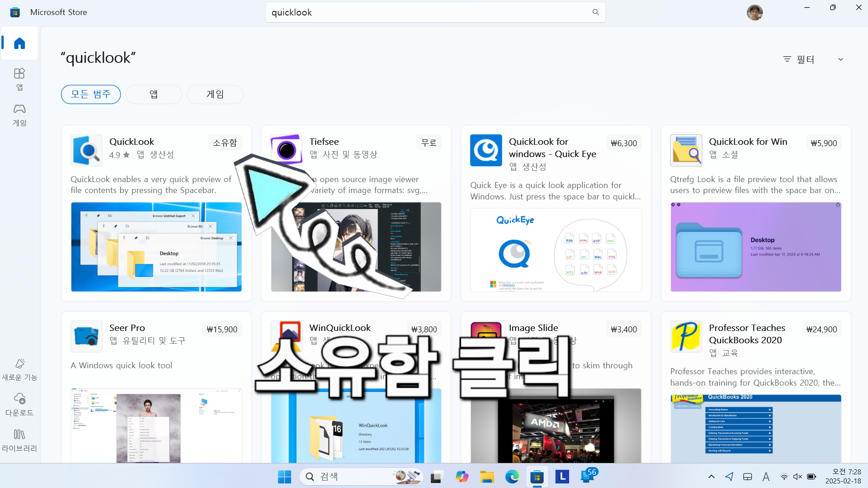This screenshot has height=488, width=868.
Task: Click the ₩3,400 price on Image Slide
Action: 624,329
